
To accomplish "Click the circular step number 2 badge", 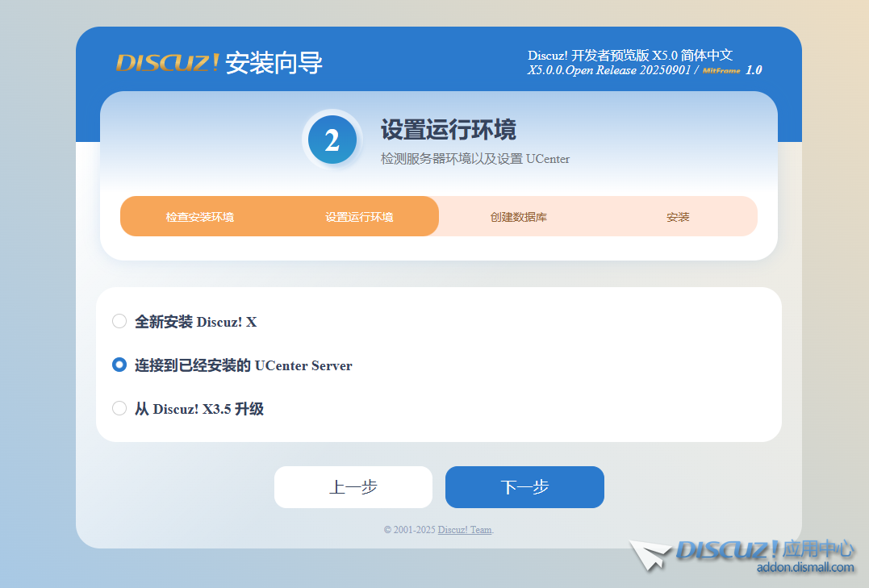I will click(332, 140).
